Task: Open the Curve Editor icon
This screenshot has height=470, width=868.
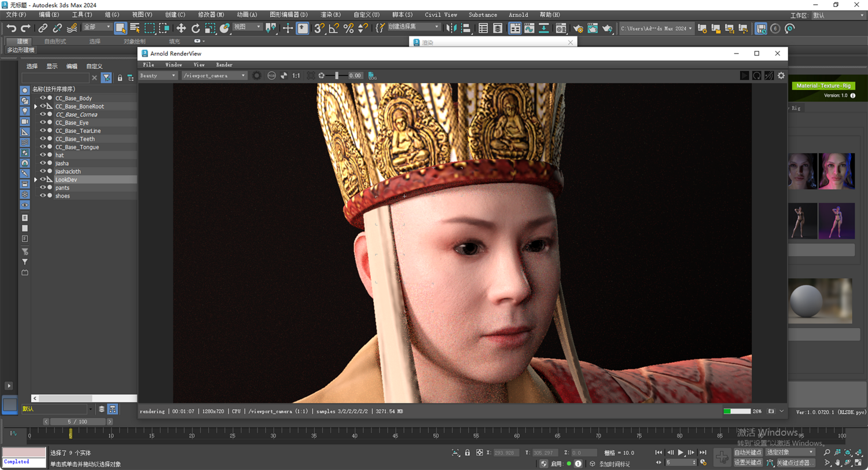Action: tap(529, 28)
